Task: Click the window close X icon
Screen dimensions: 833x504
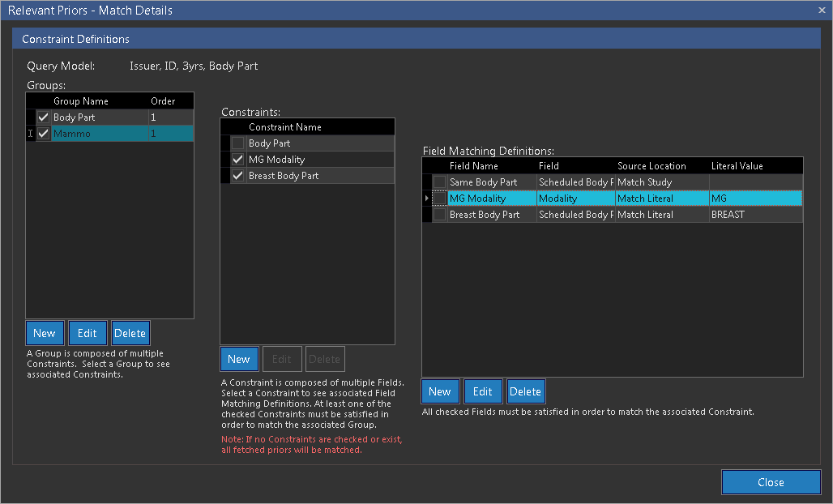Action: click(822, 11)
